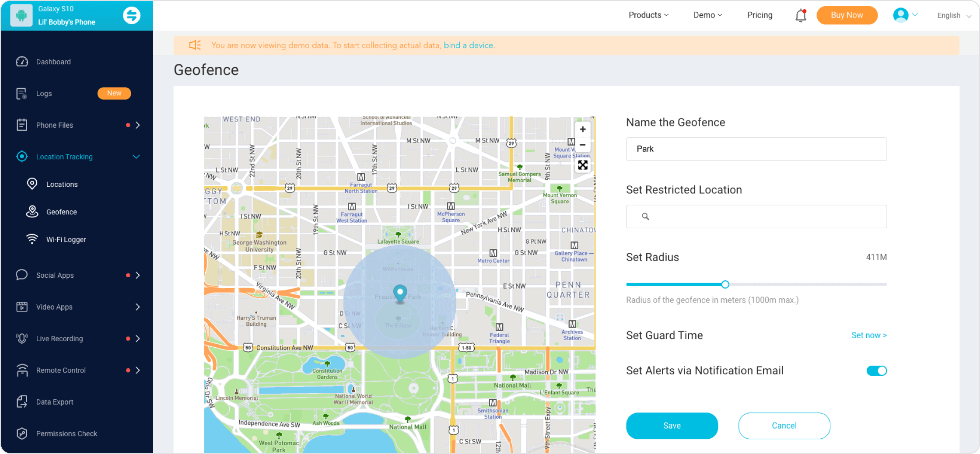Click the Buy Now button
The height and width of the screenshot is (454, 980).
pyautogui.click(x=847, y=15)
